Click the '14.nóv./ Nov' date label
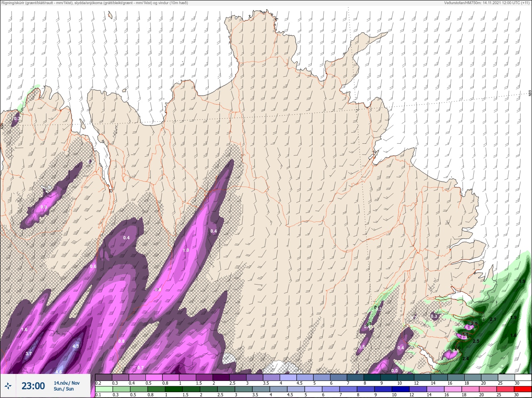The width and height of the screenshot is (532, 398). [66, 383]
